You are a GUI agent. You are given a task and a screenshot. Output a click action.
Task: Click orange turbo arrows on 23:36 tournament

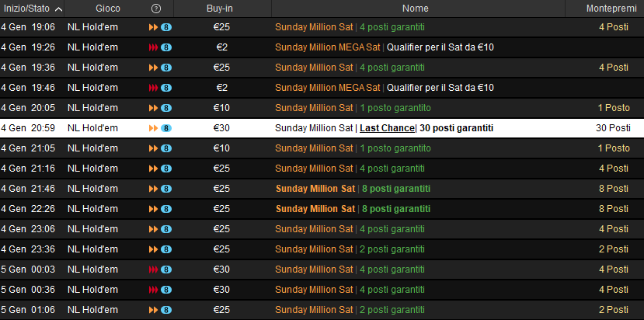click(x=153, y=249)
